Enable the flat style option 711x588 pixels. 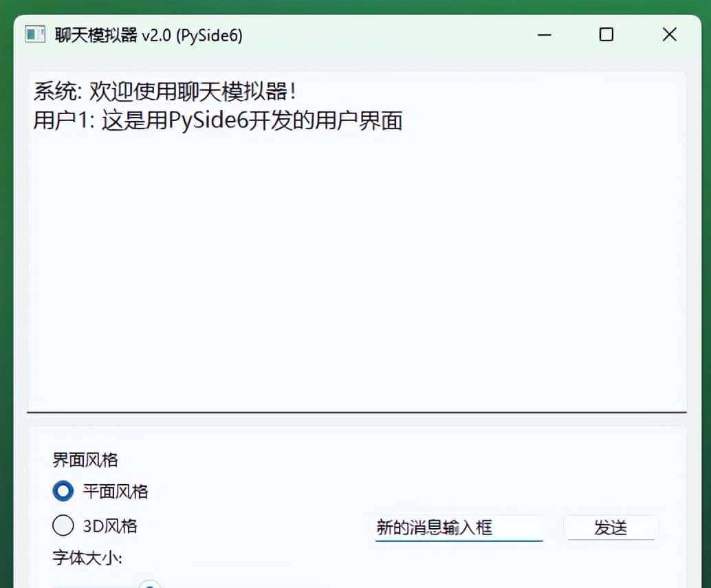click(x=63, y=491)
